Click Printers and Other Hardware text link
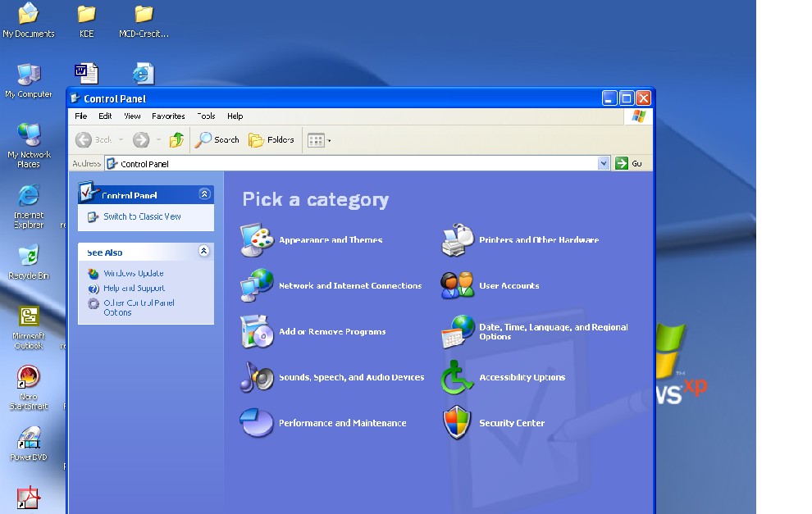The width and height of the screenshot is (812, 514). click(539, 240)
